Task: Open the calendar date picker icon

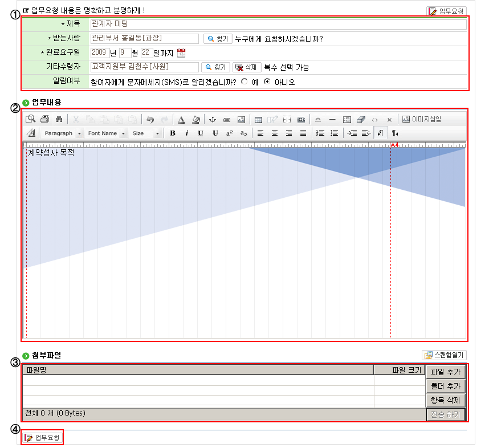Action: pos(181,53)
